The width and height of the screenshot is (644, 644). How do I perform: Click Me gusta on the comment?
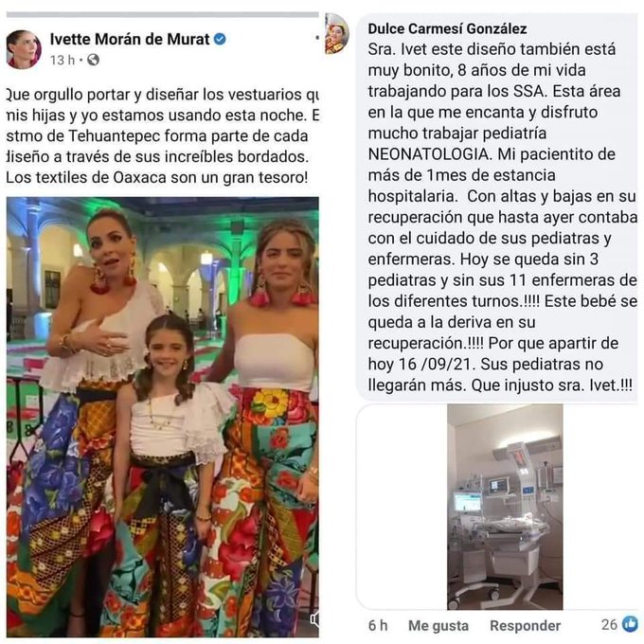coord(438,625)
